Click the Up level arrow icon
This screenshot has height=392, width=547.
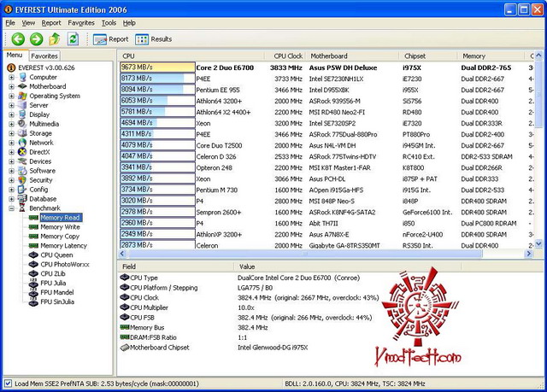pos(55,39)
